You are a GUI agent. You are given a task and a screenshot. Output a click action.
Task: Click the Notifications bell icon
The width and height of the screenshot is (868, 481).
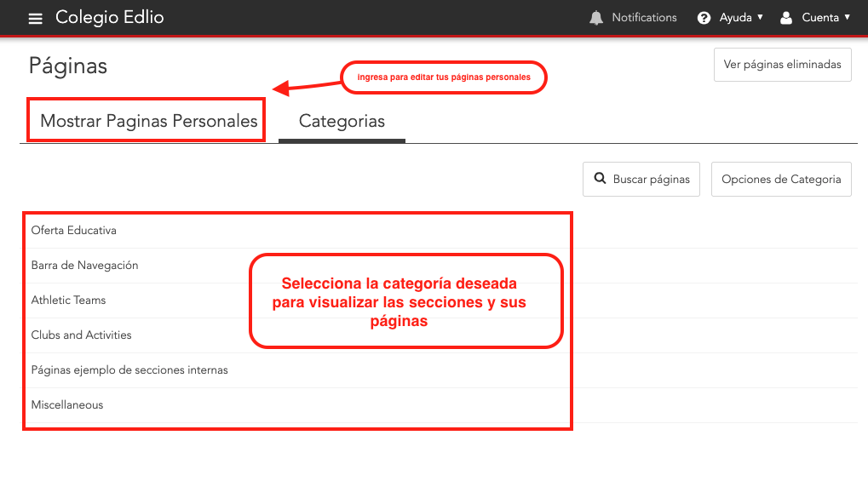pos(596,18)
